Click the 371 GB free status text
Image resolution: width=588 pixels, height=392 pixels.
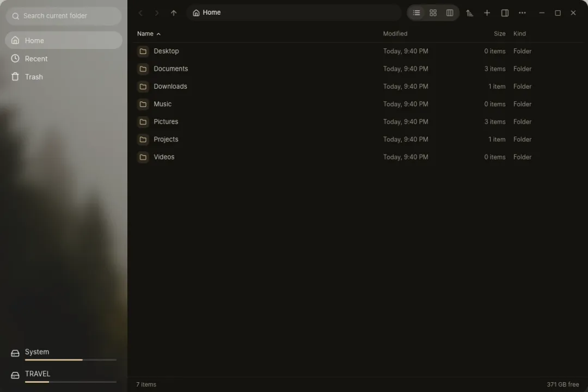[x=562, y=384]
